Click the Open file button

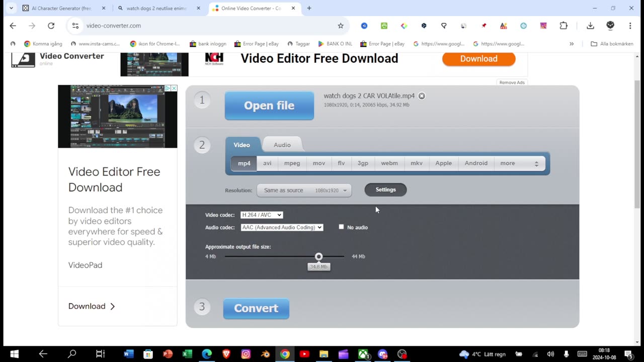[x=269, y=106]
